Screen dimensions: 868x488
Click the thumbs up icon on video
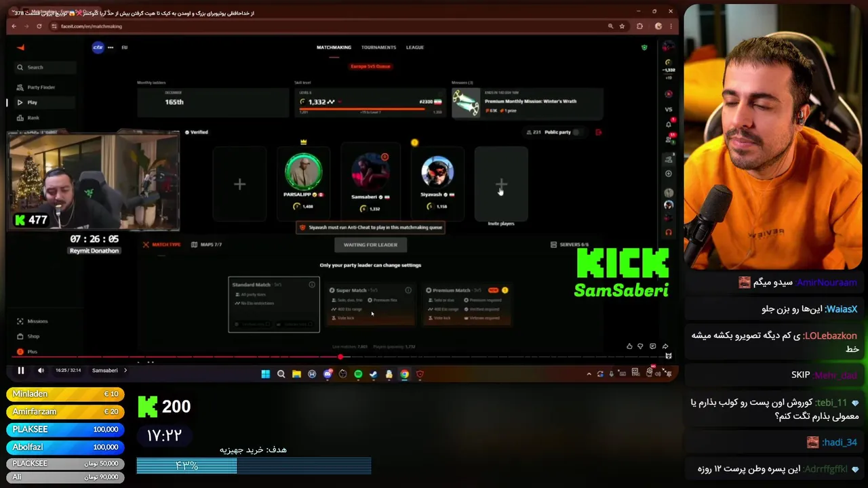click(x=629, y=346)
